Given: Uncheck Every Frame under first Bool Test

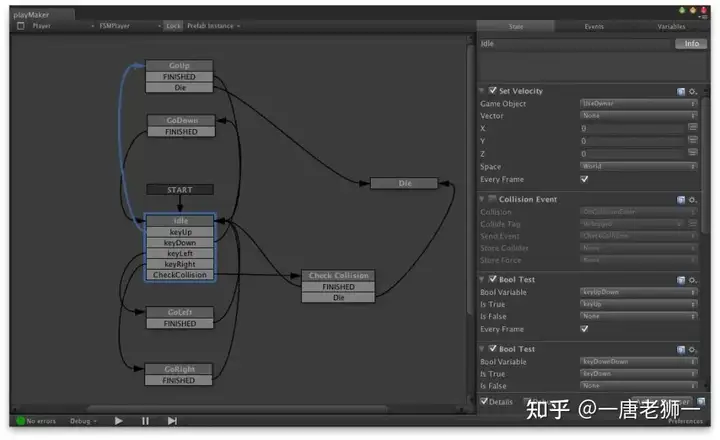Looking at the screenshot, I should [584, 329].
